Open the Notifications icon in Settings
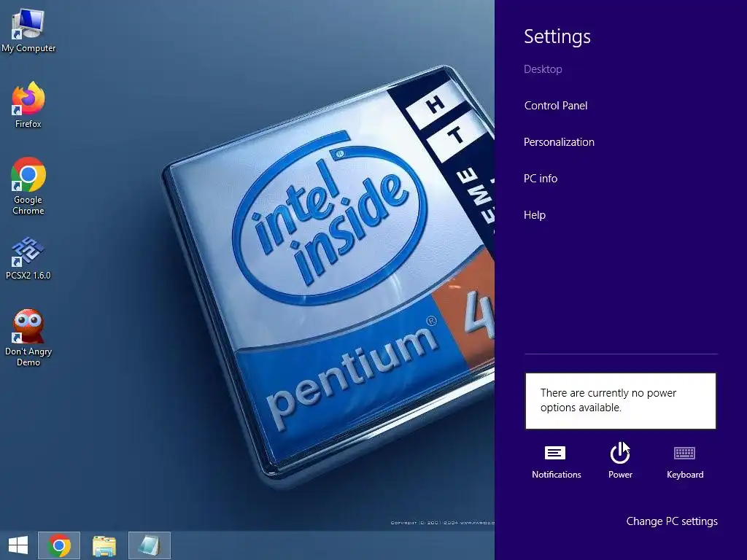Image resolution: width=747 pixels, height=560 pixels. point(556,462)
